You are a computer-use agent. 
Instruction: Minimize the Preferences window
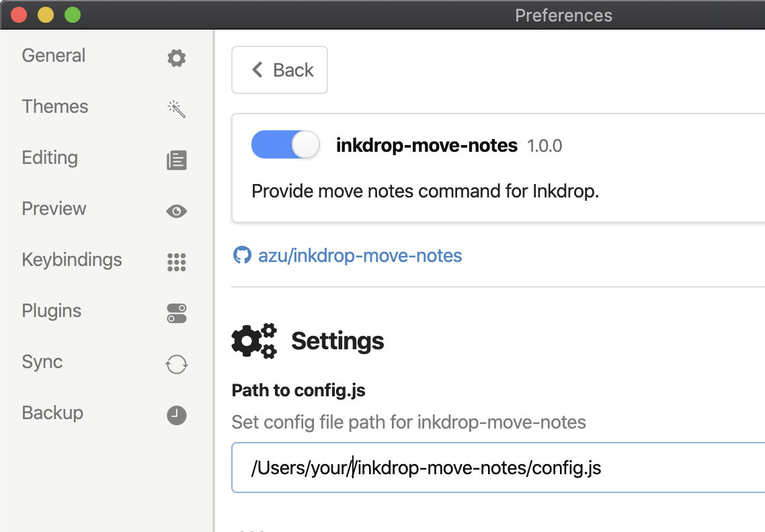[x=46, y=15]
